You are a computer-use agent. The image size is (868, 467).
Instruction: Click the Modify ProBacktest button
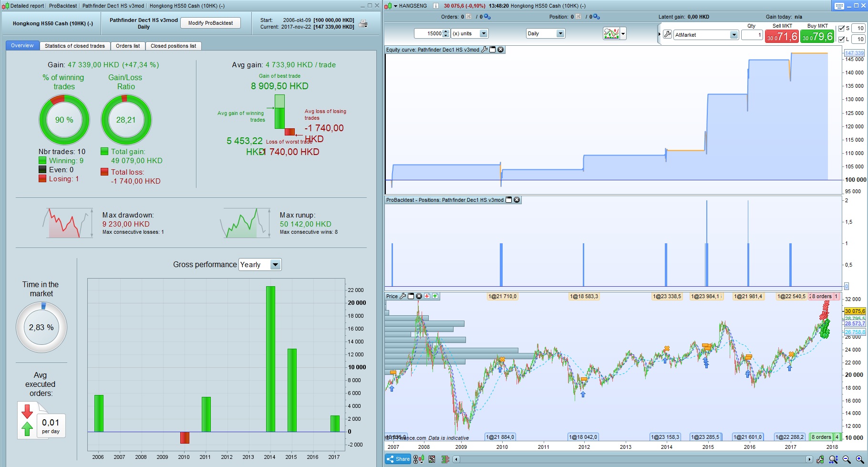pyautogui.click(x=210, y=23)
